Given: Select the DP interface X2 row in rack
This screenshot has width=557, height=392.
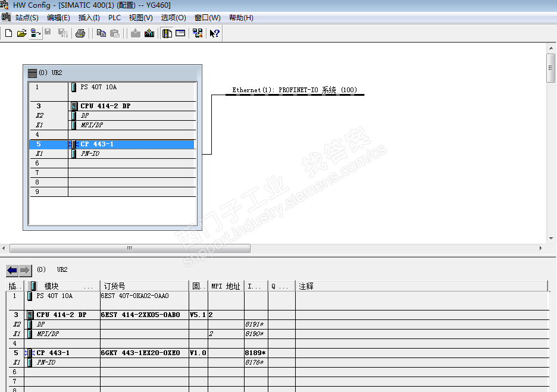Looking at the screenshot, I should tap(112, 115).
